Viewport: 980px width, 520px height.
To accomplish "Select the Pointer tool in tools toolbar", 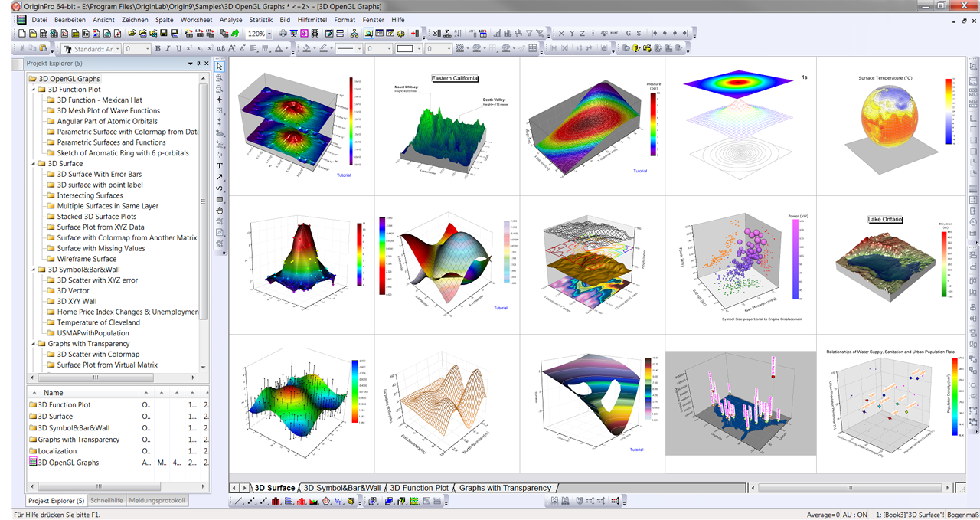I will [x=220, y=67].
